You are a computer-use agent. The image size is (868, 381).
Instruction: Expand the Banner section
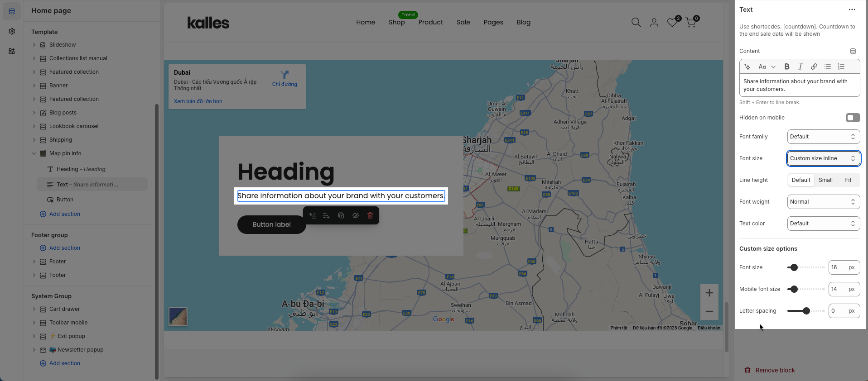[x=34, y=86]
